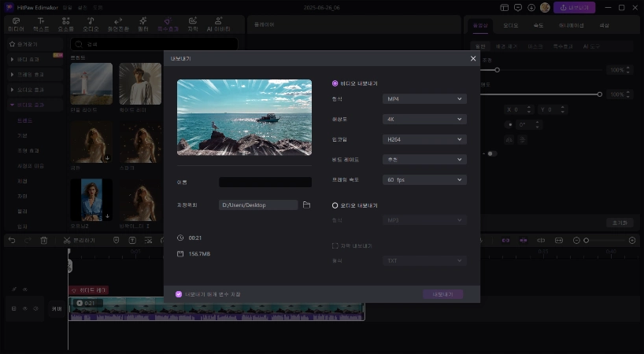Expand the Body Effects (바디 효과) category
This screenshot has height=354, width=644.
coord(35,60)
